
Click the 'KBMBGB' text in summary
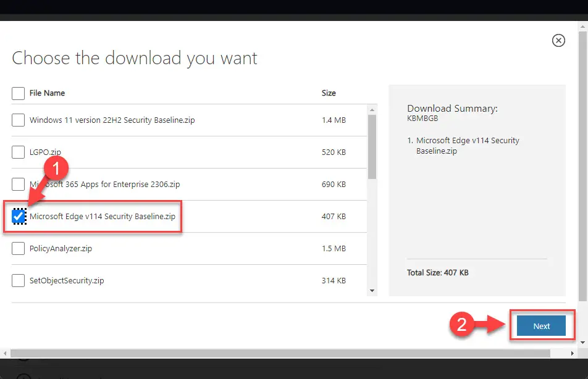point(422,119)
